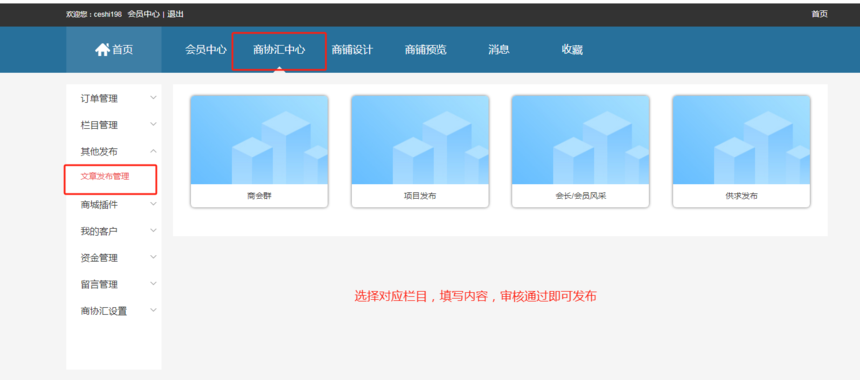Click the 资金管理 sidebar label
The width and height of the screenshot is (860, 380).
99,258
